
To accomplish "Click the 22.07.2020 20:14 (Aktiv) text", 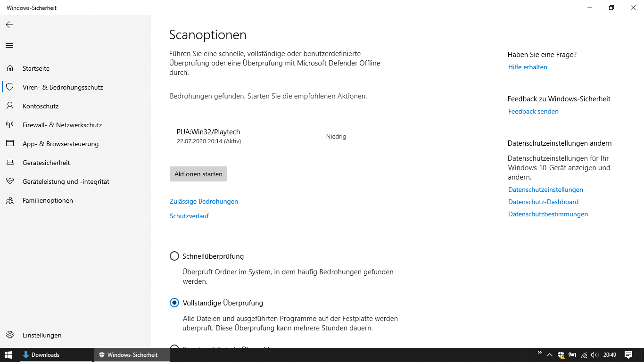I will (x=209, y=141).
